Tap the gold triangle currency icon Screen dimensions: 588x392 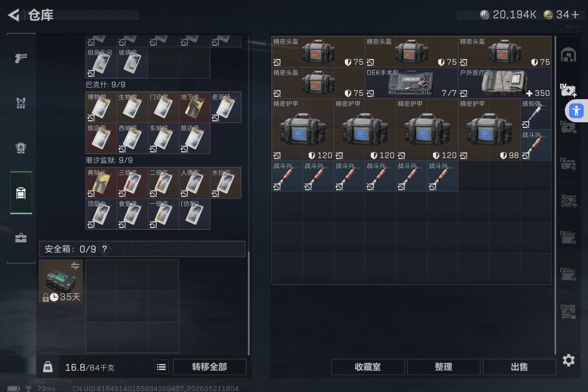tap(548, 14)
